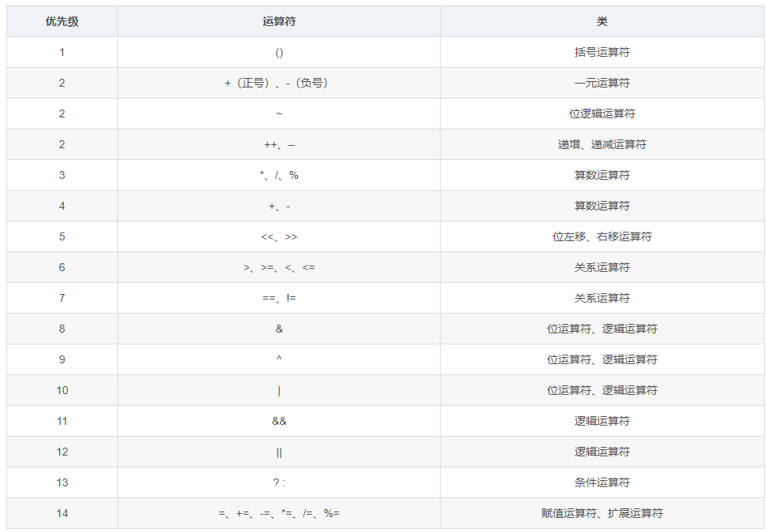This screenshot has width=767, height=532.
Task: Select the && operator cell
Action: tap(279, 421)
